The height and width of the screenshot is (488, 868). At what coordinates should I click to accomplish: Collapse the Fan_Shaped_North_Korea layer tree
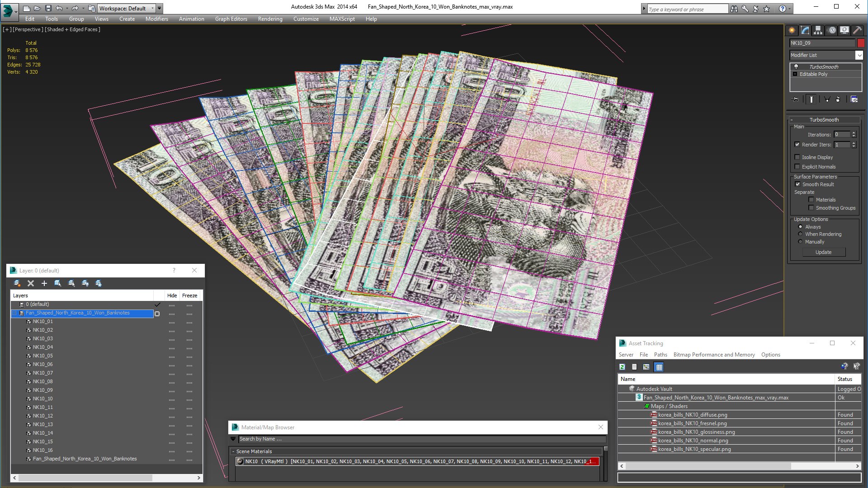click(x=14, y=313)
